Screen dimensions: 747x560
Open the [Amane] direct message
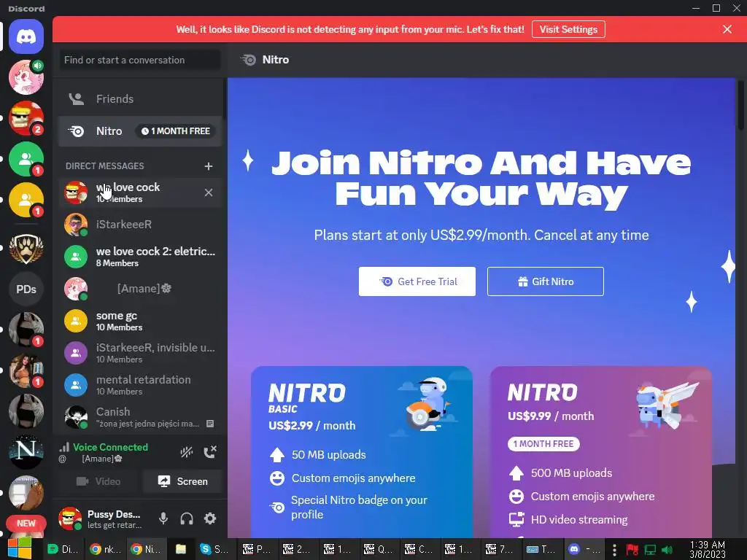point(139,289)
